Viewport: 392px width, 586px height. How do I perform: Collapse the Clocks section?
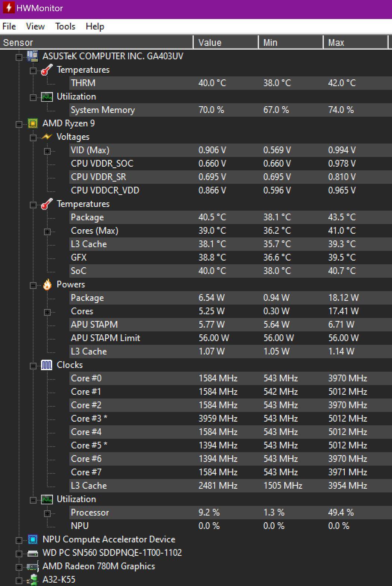click(x=33, y=366)
